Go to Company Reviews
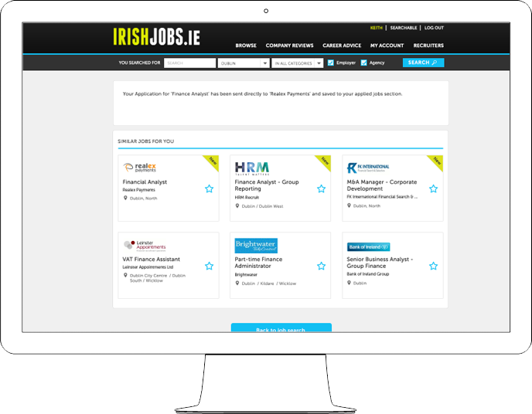 [289, 46]
